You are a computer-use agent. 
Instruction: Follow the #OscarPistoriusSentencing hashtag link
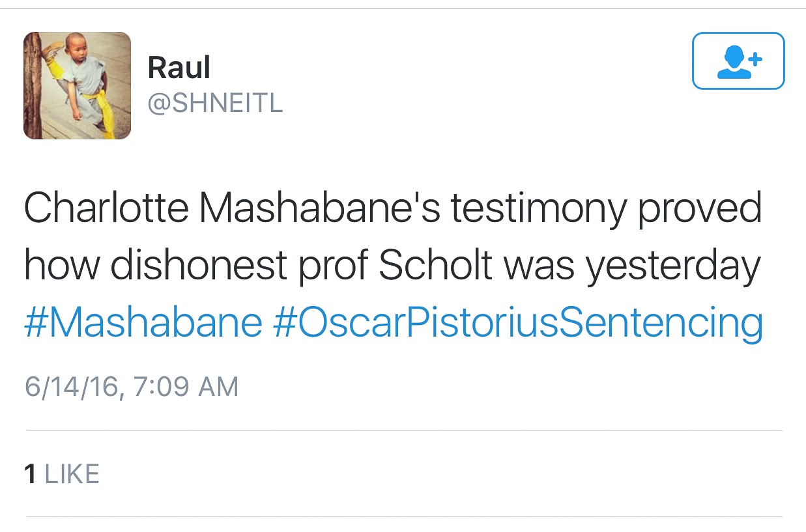coord(517,323)
